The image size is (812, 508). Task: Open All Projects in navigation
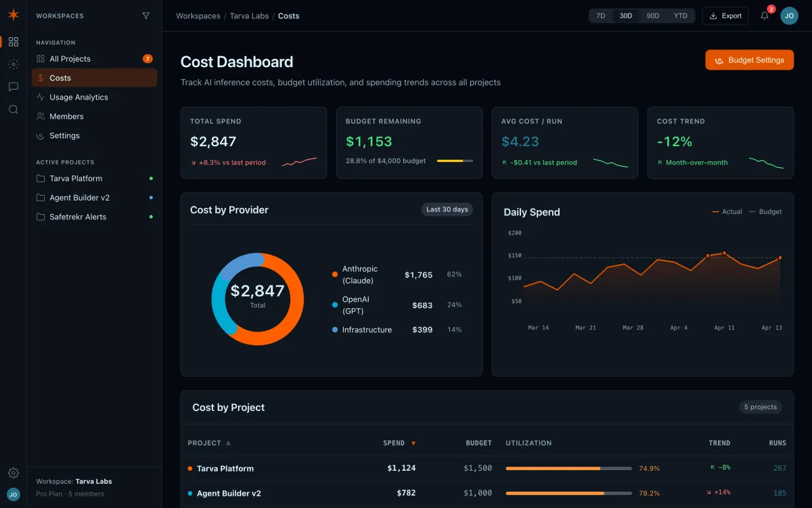point(94,59)
